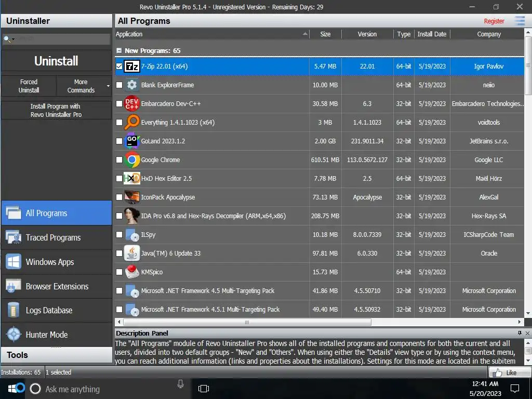Select the All Programs module
Screen dimensions: 532x399
coord(57,213)
